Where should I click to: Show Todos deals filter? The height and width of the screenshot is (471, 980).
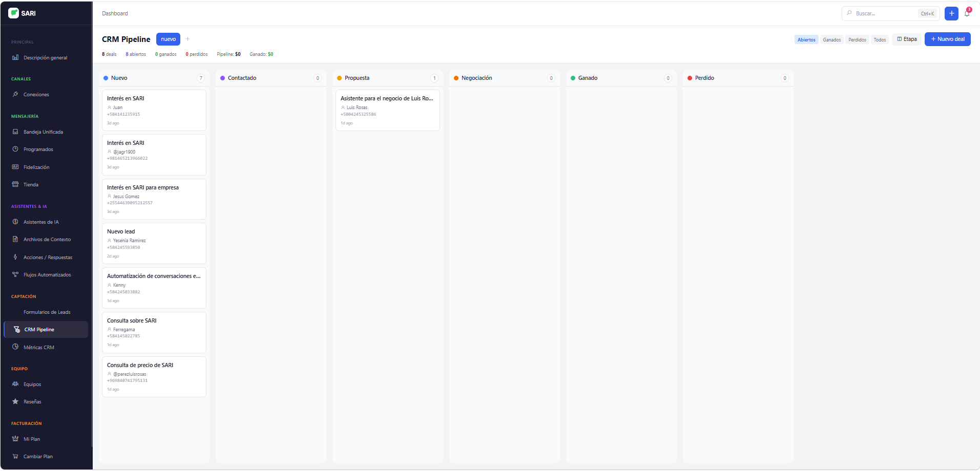880,39
